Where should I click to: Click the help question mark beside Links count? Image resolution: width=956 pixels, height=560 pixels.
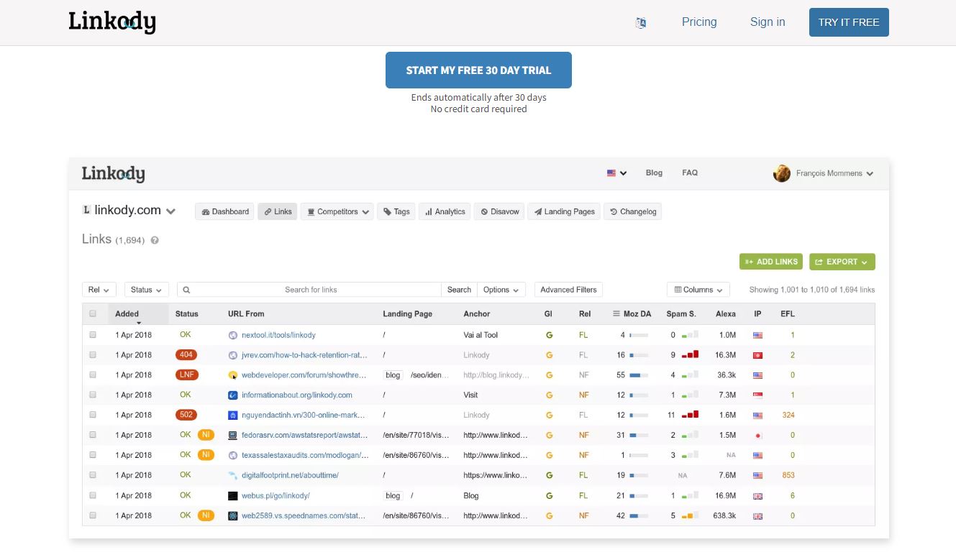click(155, 241)
